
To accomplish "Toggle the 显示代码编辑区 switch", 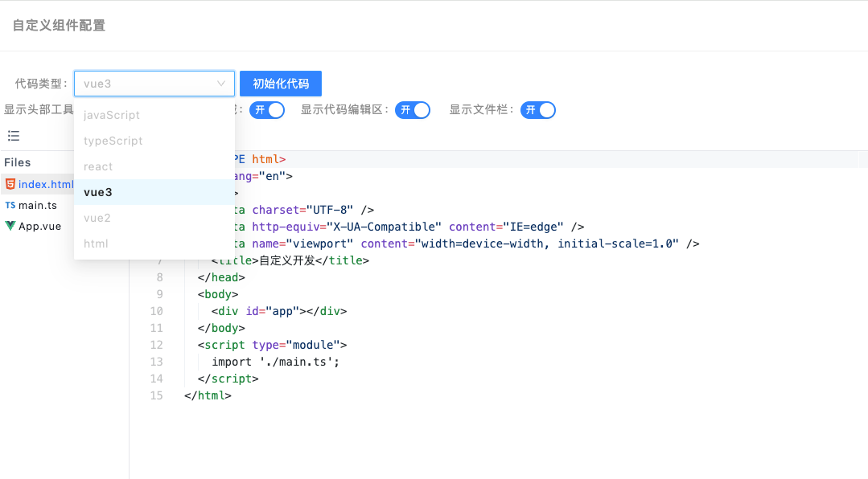I will click(413, 110).
